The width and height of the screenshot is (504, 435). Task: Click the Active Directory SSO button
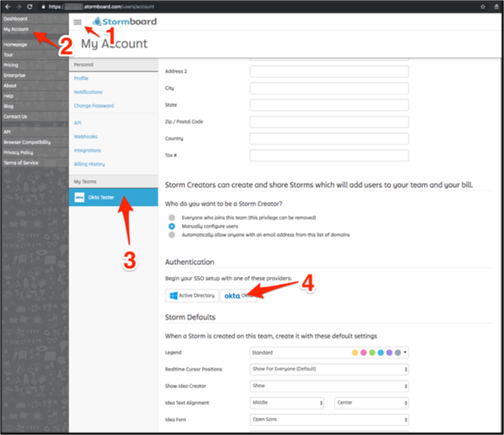(192, 295)
